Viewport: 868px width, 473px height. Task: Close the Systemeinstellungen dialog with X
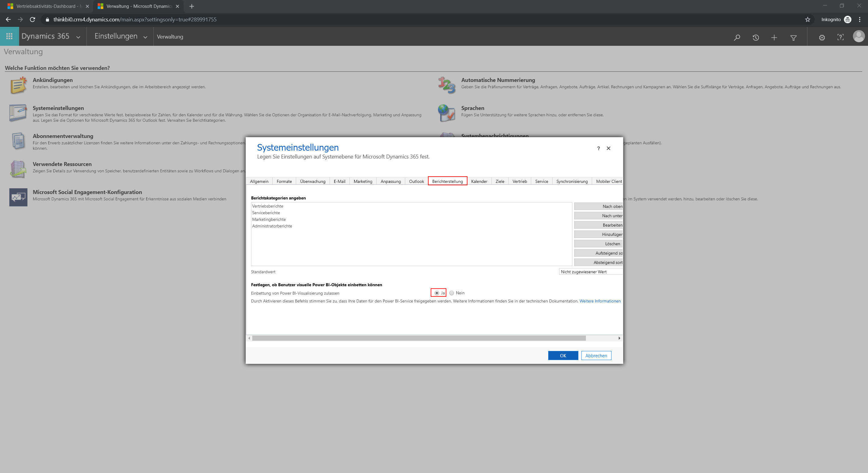click(x=609, y=148)
